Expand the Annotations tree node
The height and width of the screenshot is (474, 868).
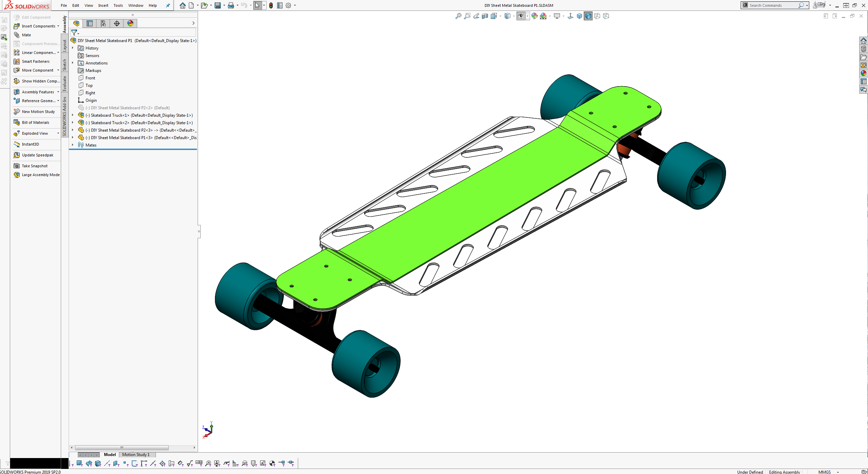pyautogui.click(x=73, y=63)
